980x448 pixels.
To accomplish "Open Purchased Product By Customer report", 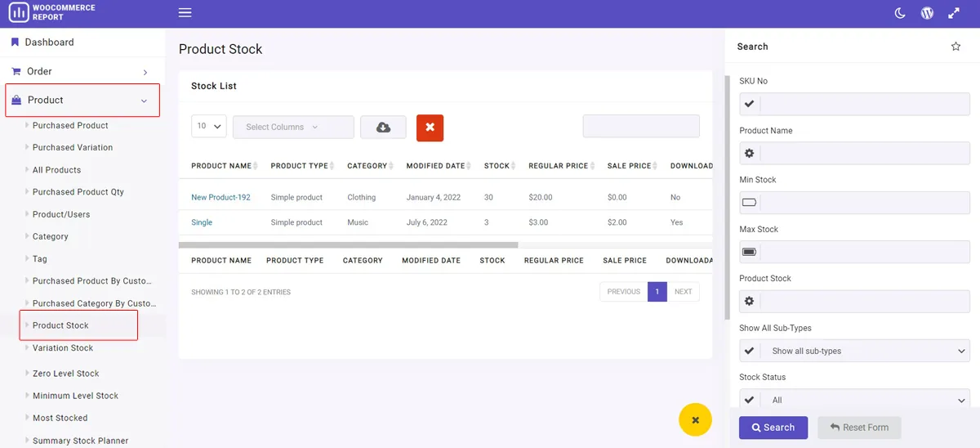I will tap(92, 281).
